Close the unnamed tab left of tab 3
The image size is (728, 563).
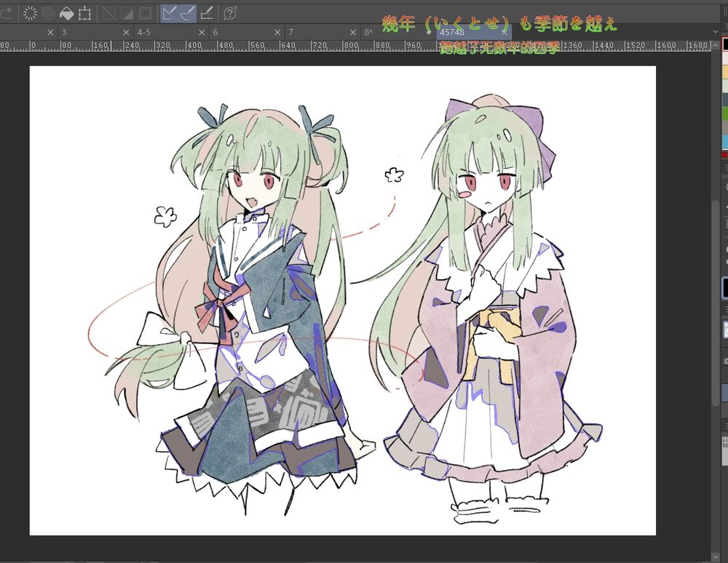pos(51,33)
